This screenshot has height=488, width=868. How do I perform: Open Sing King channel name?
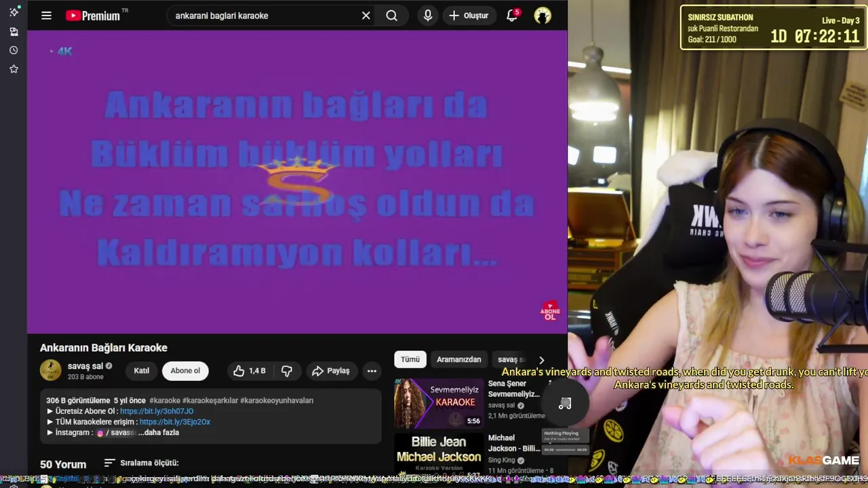pos(502,460)
